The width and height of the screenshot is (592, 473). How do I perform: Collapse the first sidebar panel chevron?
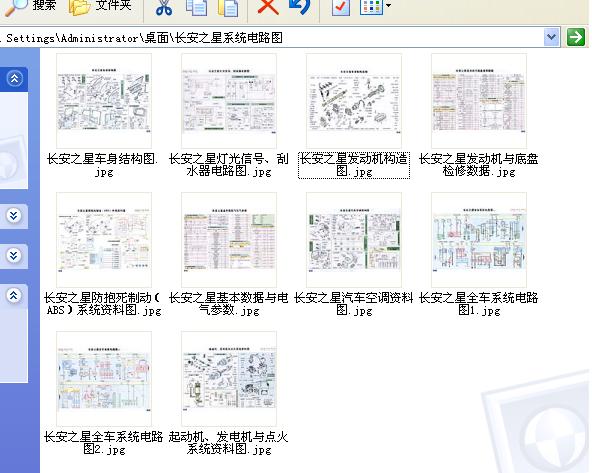point(14,79)
